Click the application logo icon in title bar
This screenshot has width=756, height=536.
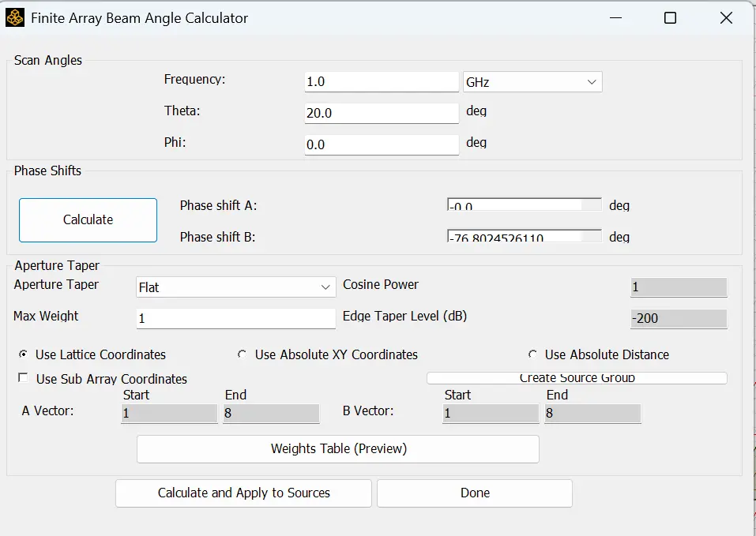point(15,18)
